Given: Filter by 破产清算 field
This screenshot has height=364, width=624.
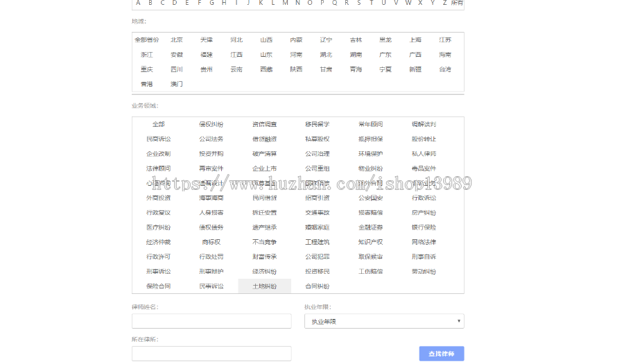Looking at the screenshot, I should pos(264,153).
